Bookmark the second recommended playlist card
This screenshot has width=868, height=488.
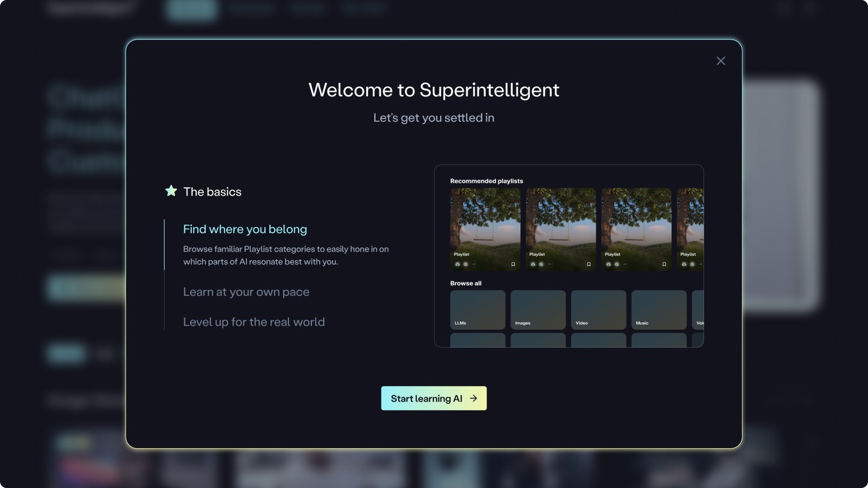pos(589,265)
